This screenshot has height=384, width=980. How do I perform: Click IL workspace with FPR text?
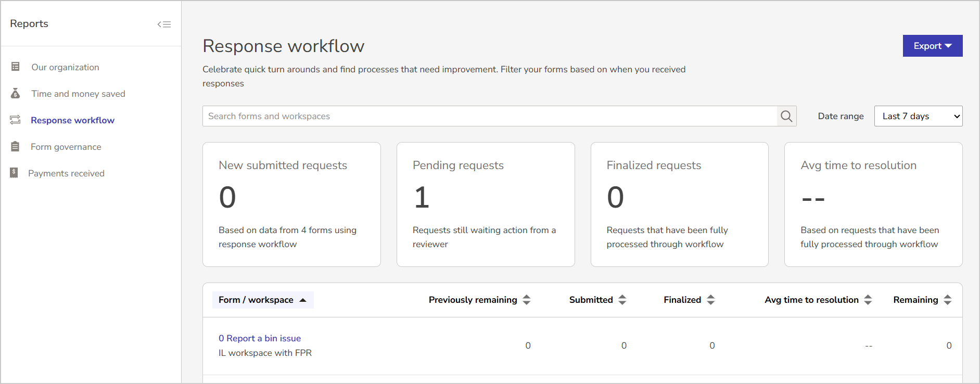[265, 353]
